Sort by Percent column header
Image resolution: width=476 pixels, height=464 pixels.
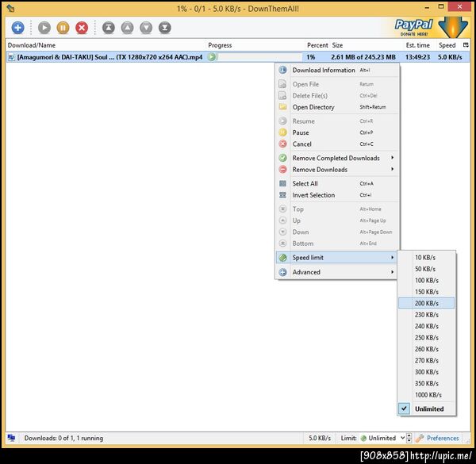click(x=317, y=45)
